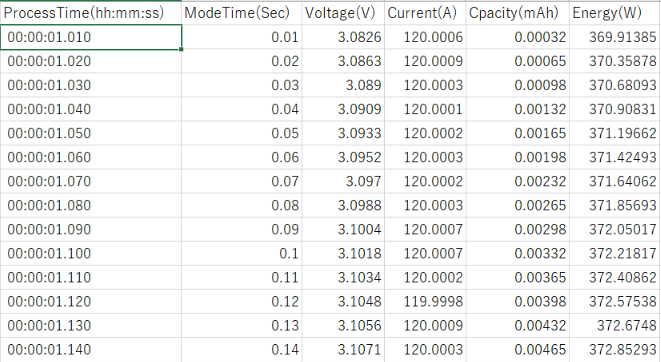This screenshot has height=362, width=661.
Task: Select energy cell showing 372.05017
Action: click(615, 229)
